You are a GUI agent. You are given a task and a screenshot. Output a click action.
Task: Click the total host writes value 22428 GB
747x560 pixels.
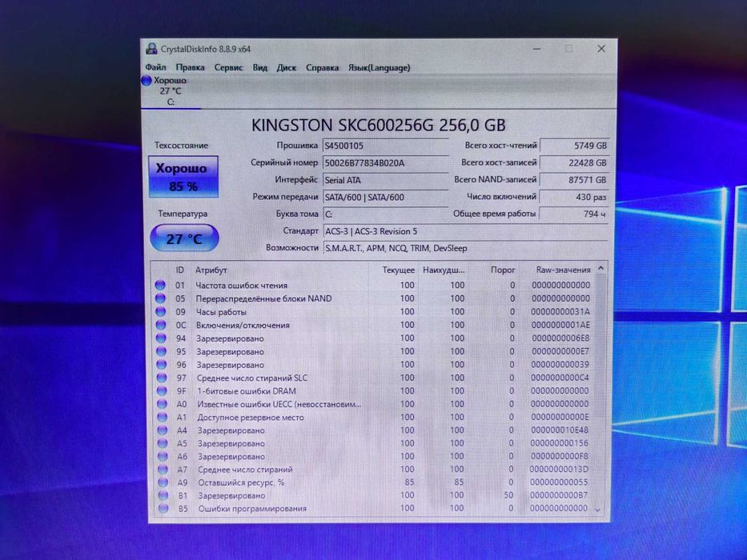coord(574,163)
